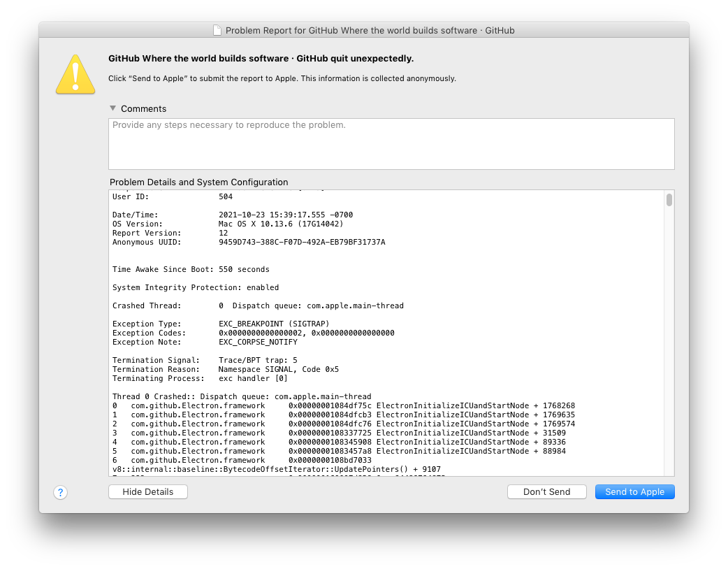
Task: Click stack frame ending '+ 31509'
Action: (339, 433)
